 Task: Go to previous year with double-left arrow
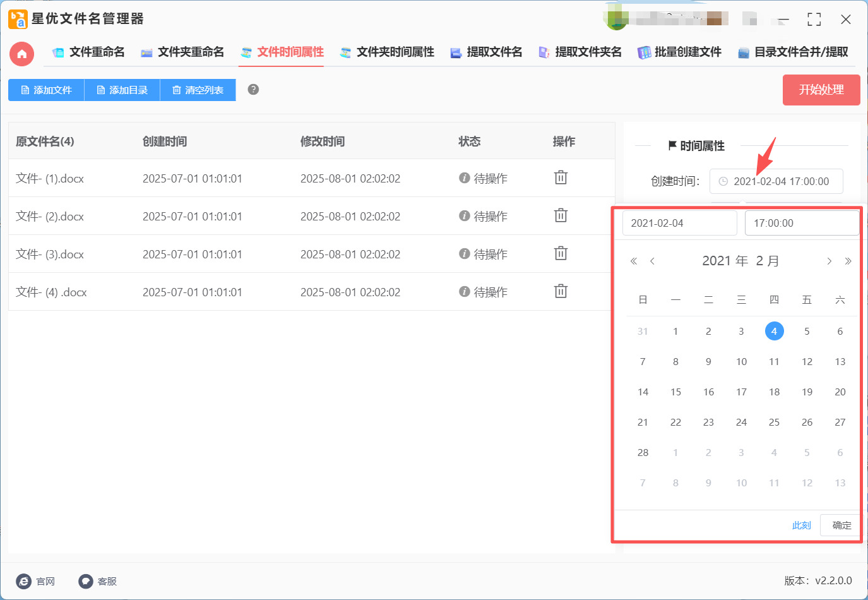[x=634, y=261]
